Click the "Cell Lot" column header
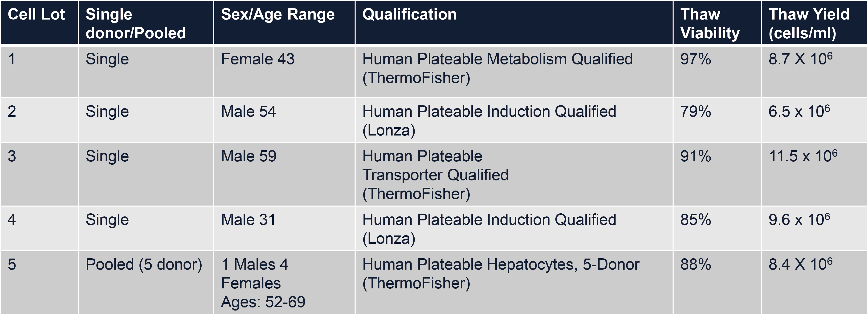Image resolution: width=868 pixels, height=315 pixels. 36,15
